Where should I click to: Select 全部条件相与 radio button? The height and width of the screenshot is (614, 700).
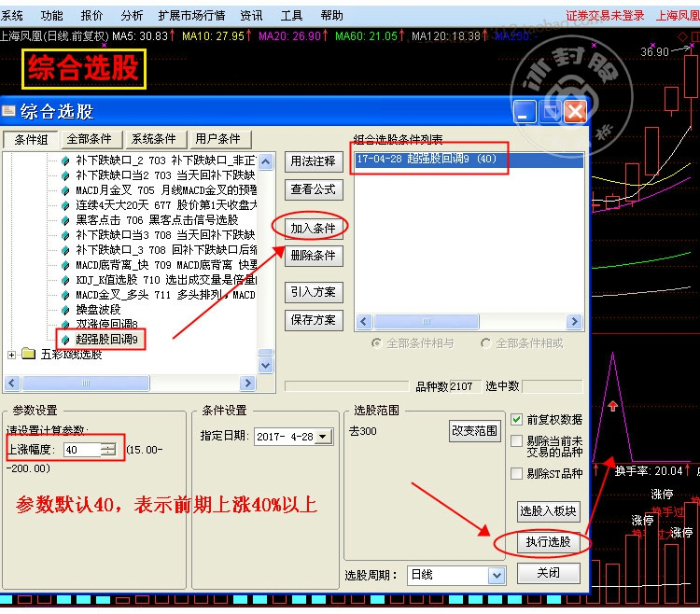click(377, 343)
